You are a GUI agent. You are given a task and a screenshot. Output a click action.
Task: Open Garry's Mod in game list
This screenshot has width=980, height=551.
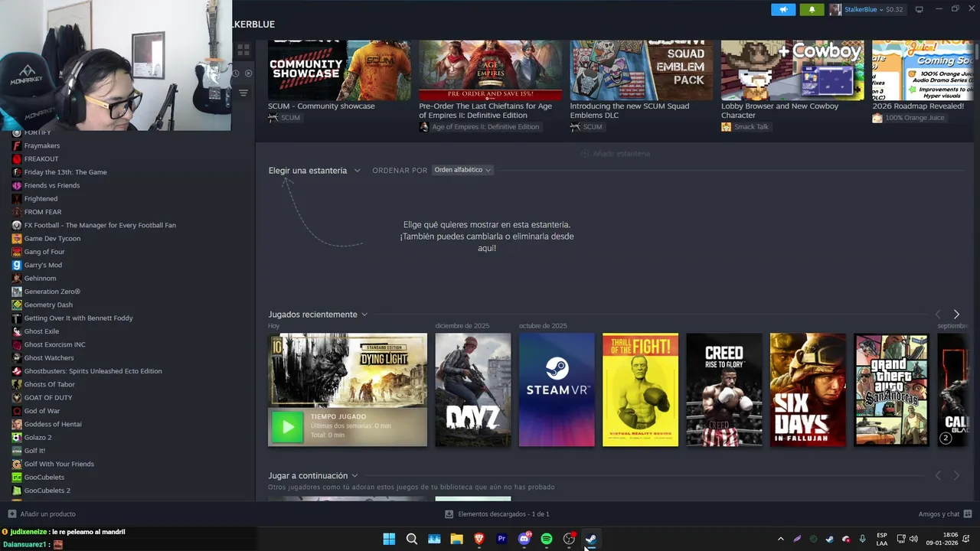click(43, 265)
